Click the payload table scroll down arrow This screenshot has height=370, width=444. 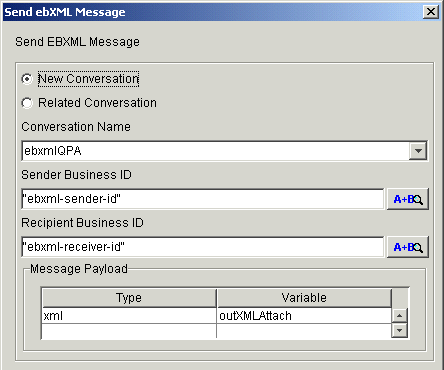[400, 330]
